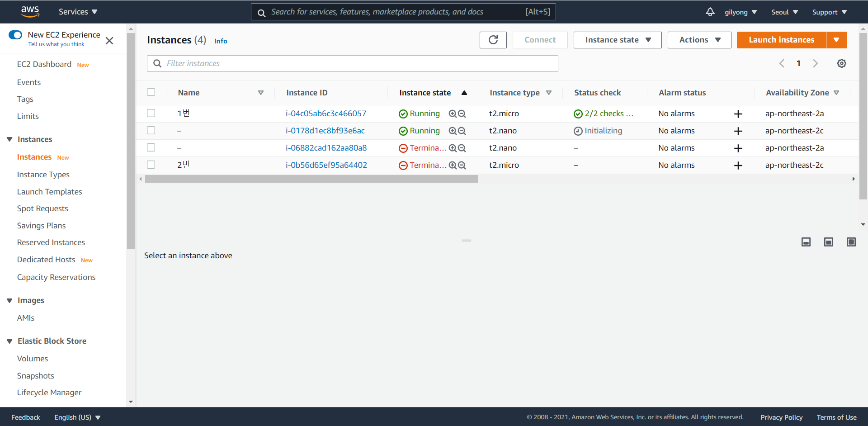
Task: Click the sidebar vertical scrollbar
Action: 131,140
